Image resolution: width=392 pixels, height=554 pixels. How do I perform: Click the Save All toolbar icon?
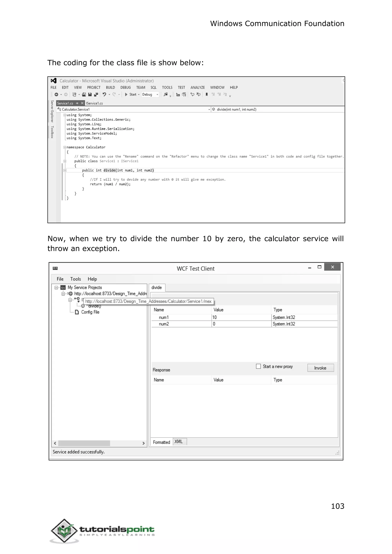(x=96, y=94)
